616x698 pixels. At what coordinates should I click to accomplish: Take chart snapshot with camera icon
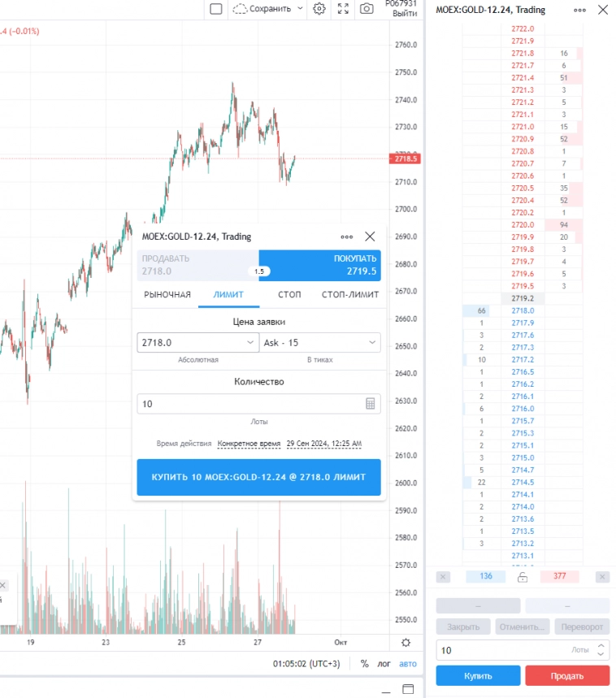[x=367, y=9]
